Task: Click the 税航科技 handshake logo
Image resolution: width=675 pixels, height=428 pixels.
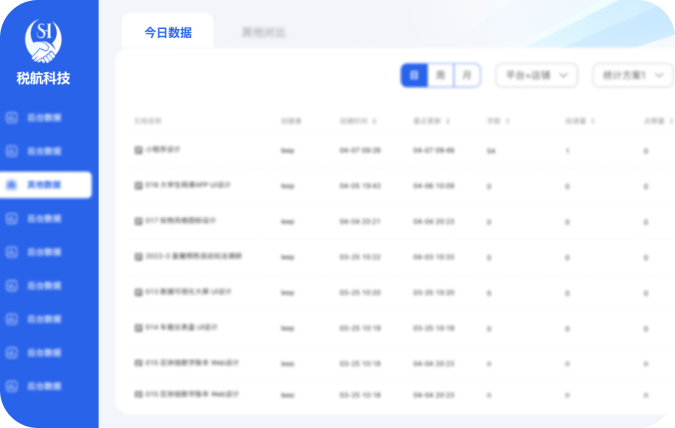Action: tap(43, 38)
